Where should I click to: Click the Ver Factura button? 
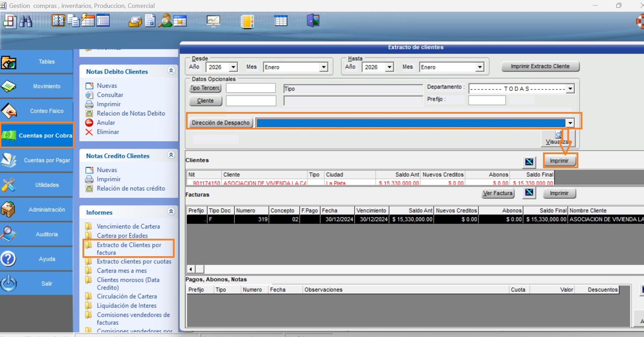[x=497, y=193]
